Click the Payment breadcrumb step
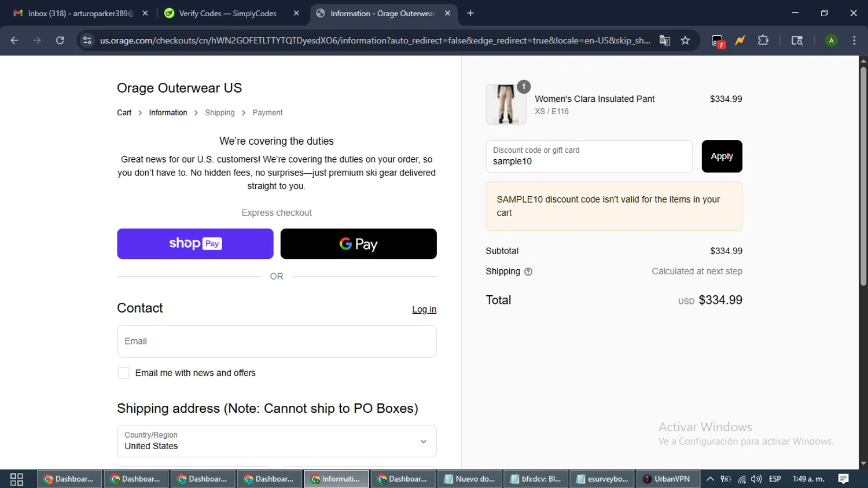Image resolution: width=868 pixels, height=488 pixels. coord(267,113)
